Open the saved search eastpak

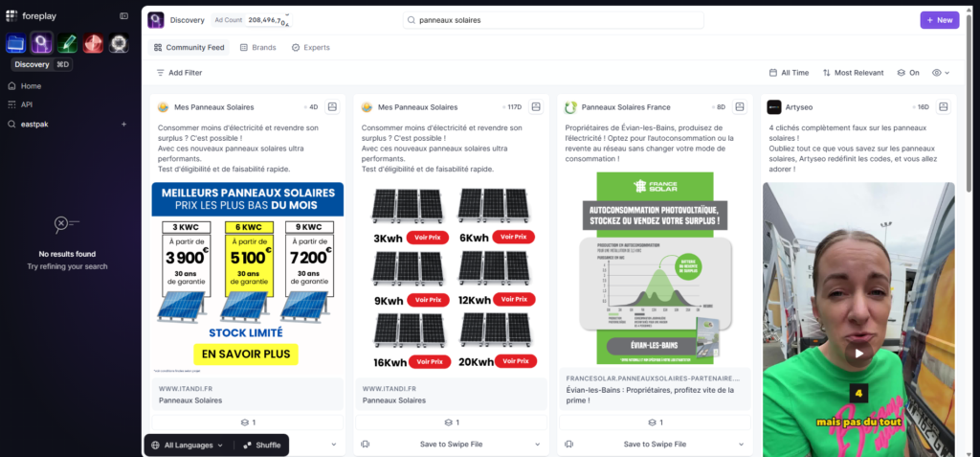[34, 124]
